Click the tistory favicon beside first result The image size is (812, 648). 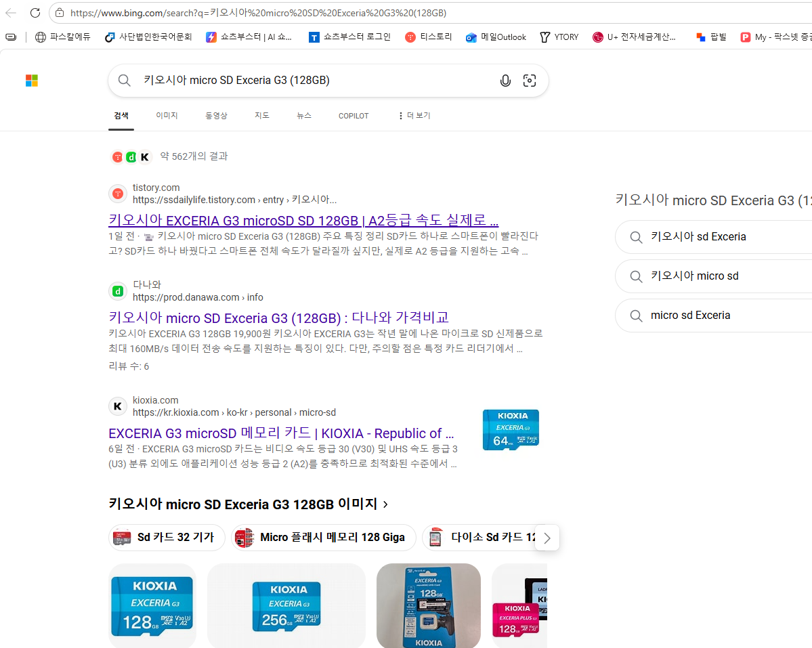pos(118,194)
